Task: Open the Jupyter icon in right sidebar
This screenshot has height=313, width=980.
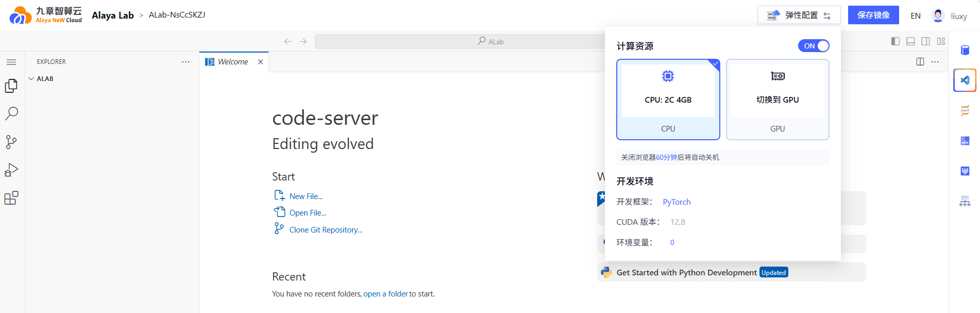Action: tap(965, 110)
